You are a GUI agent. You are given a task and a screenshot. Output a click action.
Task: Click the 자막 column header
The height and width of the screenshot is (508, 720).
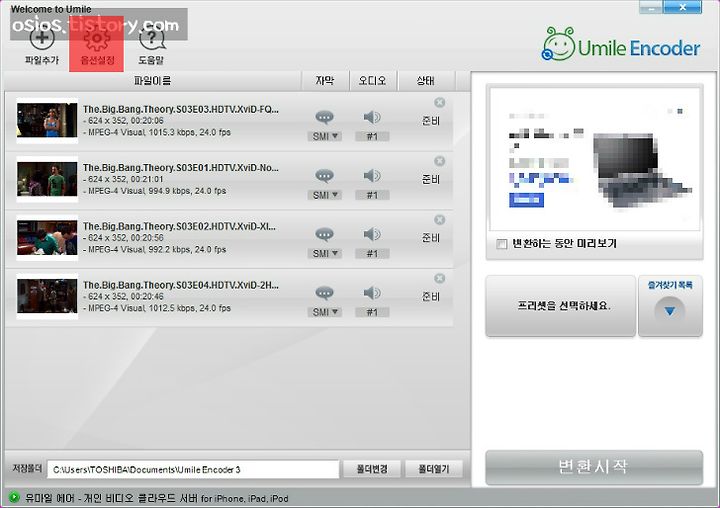click(x=325, y=81)
